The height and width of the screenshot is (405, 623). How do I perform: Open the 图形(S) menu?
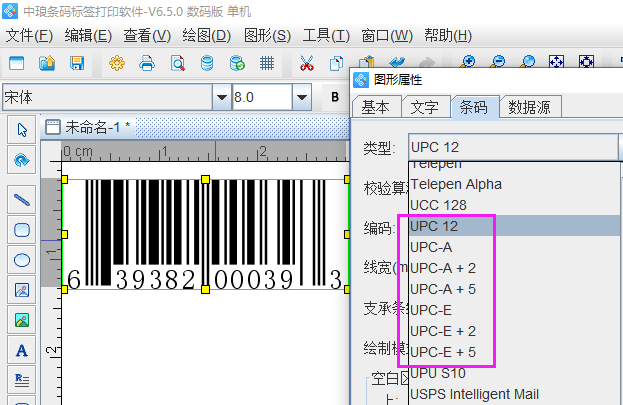267,36
